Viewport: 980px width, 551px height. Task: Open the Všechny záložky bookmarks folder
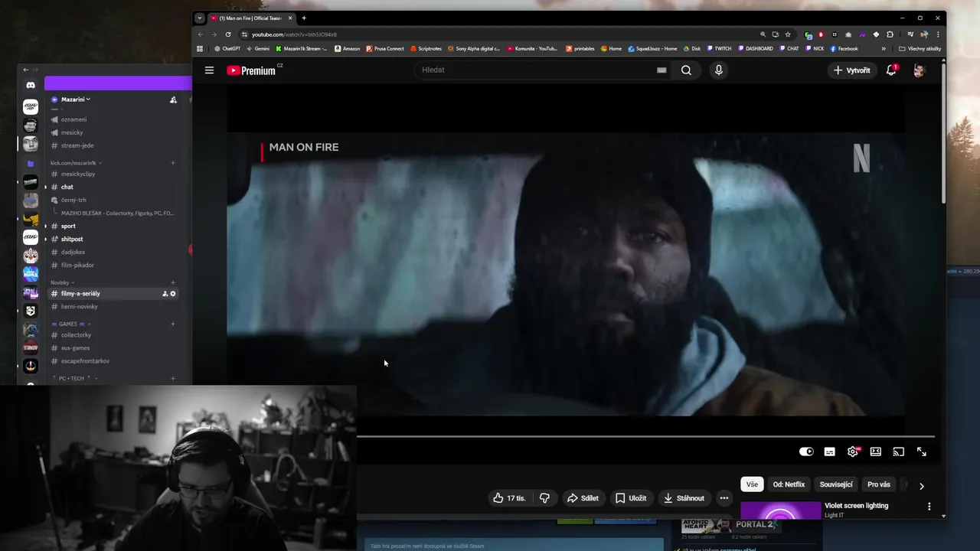920,49
